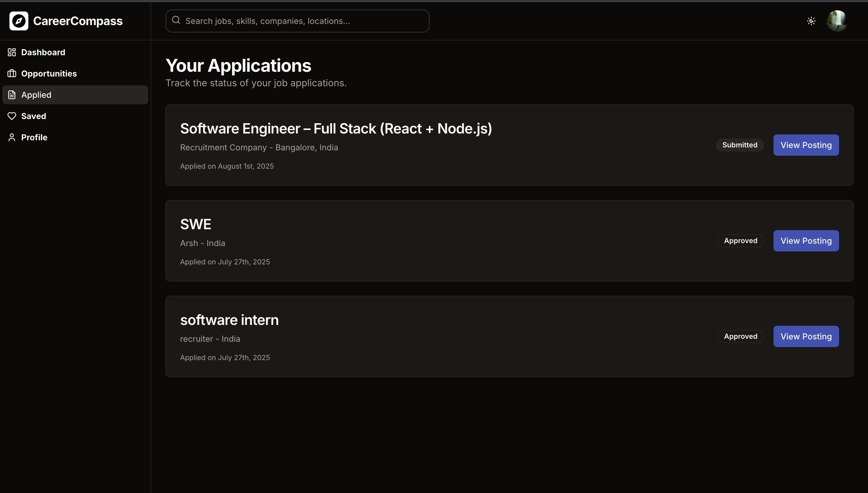Viewport: 868px width, 493px height.
Task: Click the Saved heart icon
Action: tap(12, 116)
